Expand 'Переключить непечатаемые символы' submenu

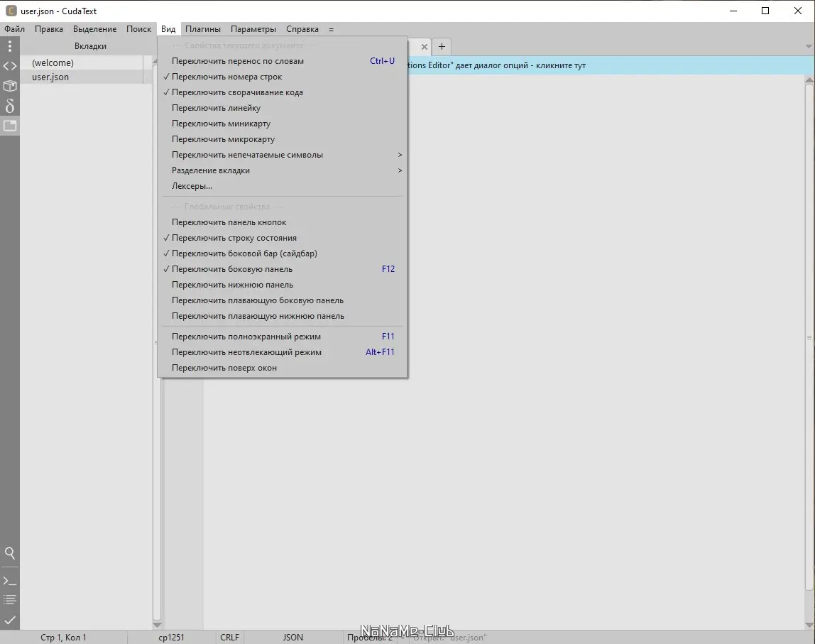pos(246,154)
